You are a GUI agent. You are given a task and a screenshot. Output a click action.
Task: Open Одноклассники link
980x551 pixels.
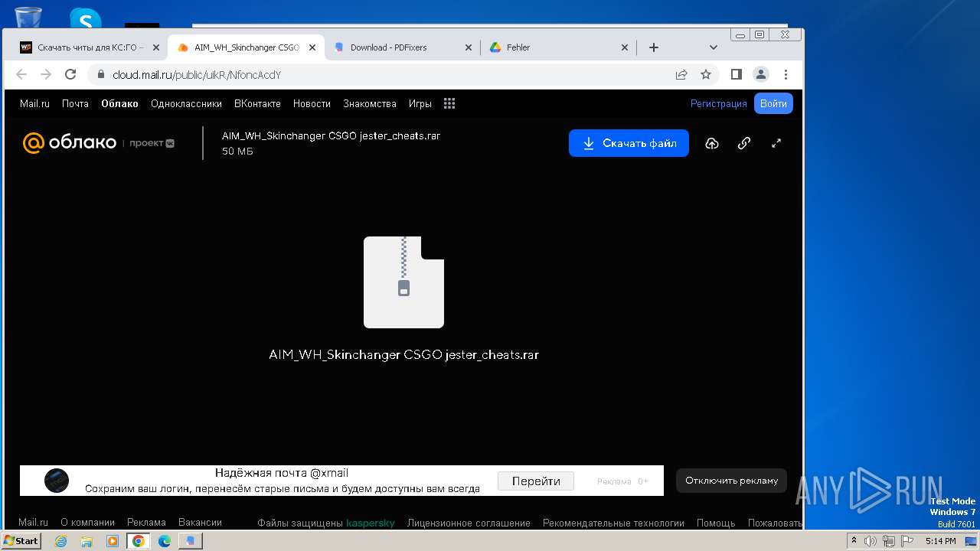[186, 103]
